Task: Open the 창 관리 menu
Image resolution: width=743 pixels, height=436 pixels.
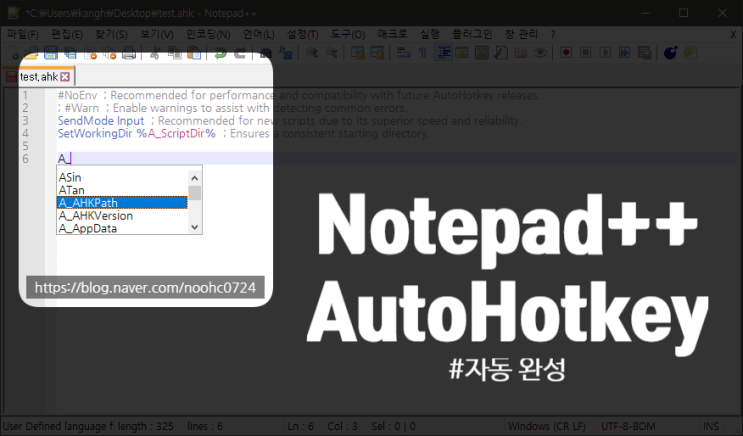Action: (x=521, y=35)
